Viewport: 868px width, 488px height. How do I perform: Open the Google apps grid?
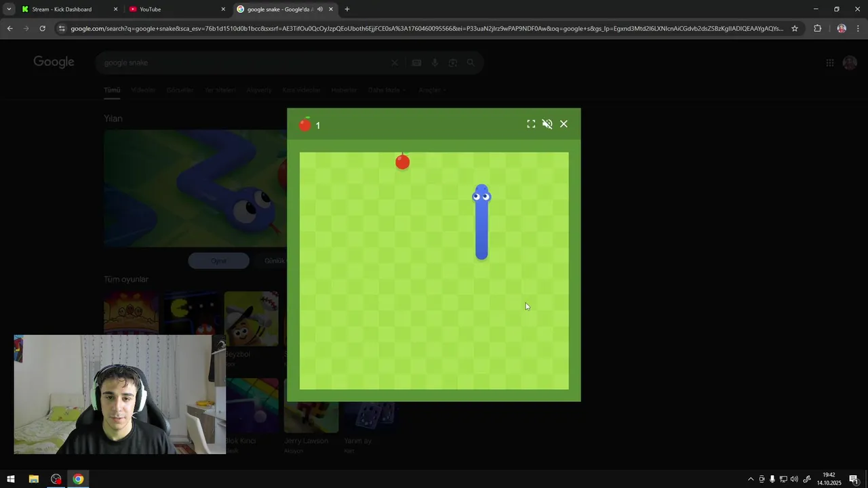click(x=830, y=62)
